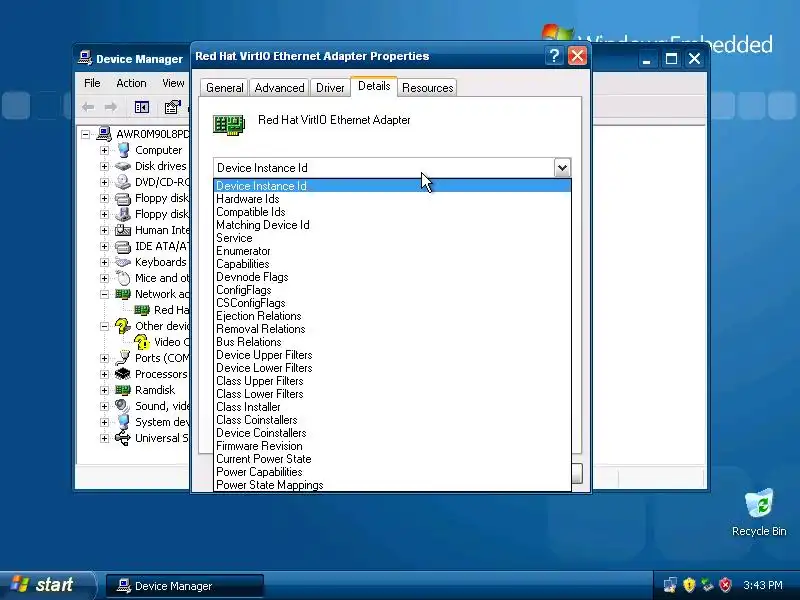Select the Sound, video controllers icon
The height and width of the screenshot is (600, 800).
pyautogui.click(x=123, y=406)
